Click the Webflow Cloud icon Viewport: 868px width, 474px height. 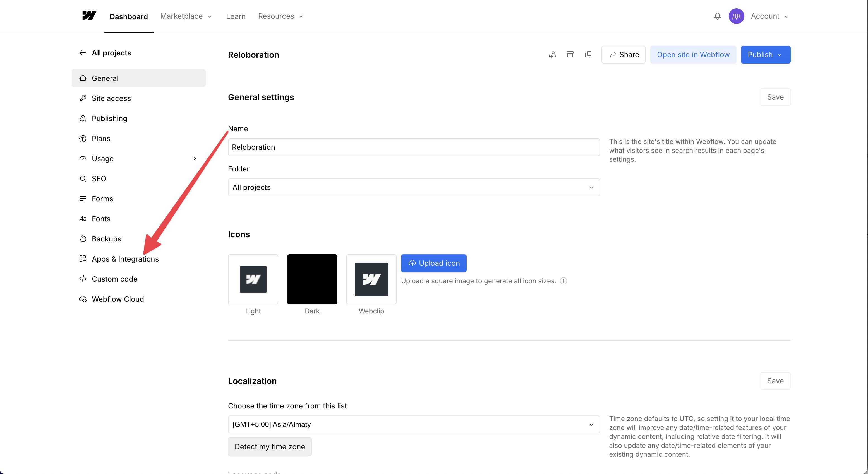(x=83, y=299)
